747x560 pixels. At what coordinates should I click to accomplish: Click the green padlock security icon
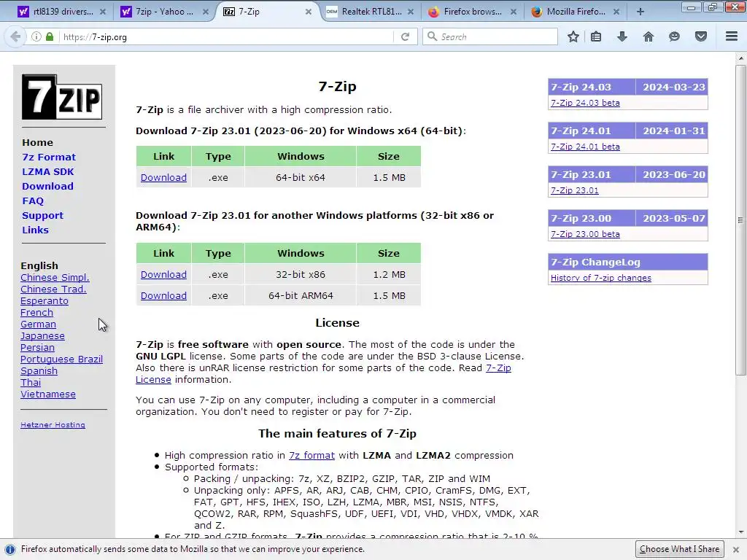pyautogui.click(x=50, y=36)
